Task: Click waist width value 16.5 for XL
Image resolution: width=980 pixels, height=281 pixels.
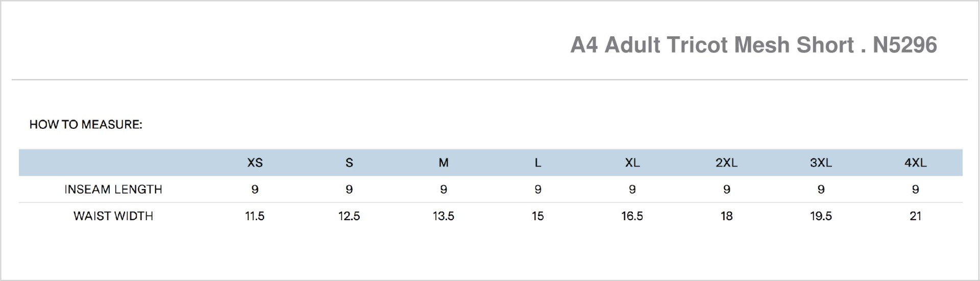Action: coord(632,216)
